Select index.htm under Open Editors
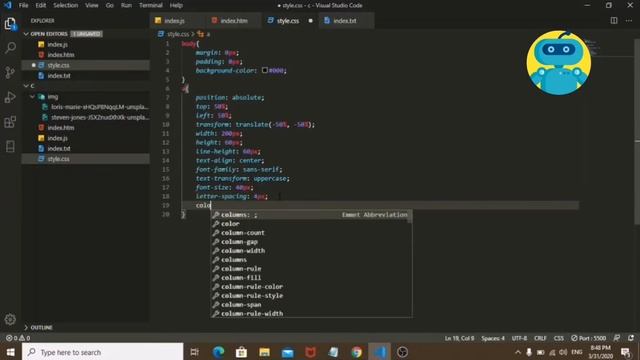640x360 pixels. tap(86, 55)
